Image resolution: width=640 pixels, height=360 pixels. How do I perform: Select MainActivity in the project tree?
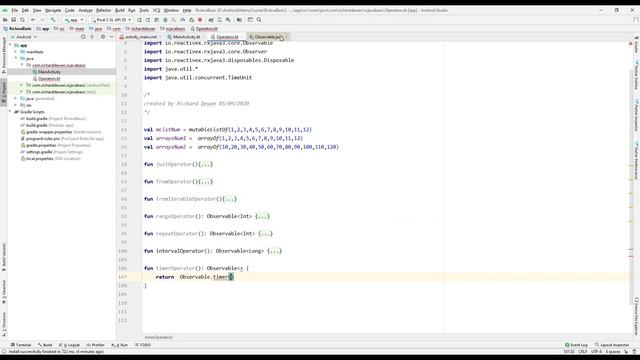[x=49, y=72]
